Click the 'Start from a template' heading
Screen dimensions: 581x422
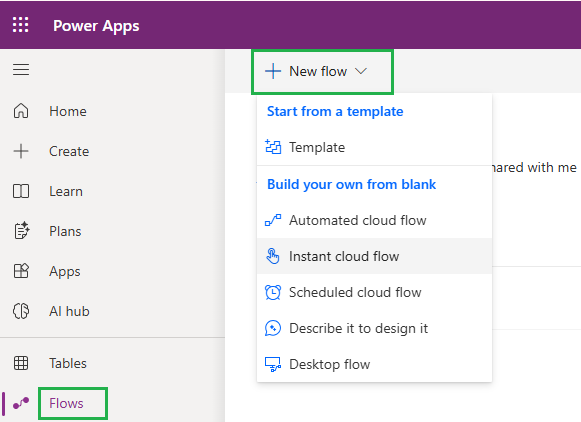(x=335, y=111)
